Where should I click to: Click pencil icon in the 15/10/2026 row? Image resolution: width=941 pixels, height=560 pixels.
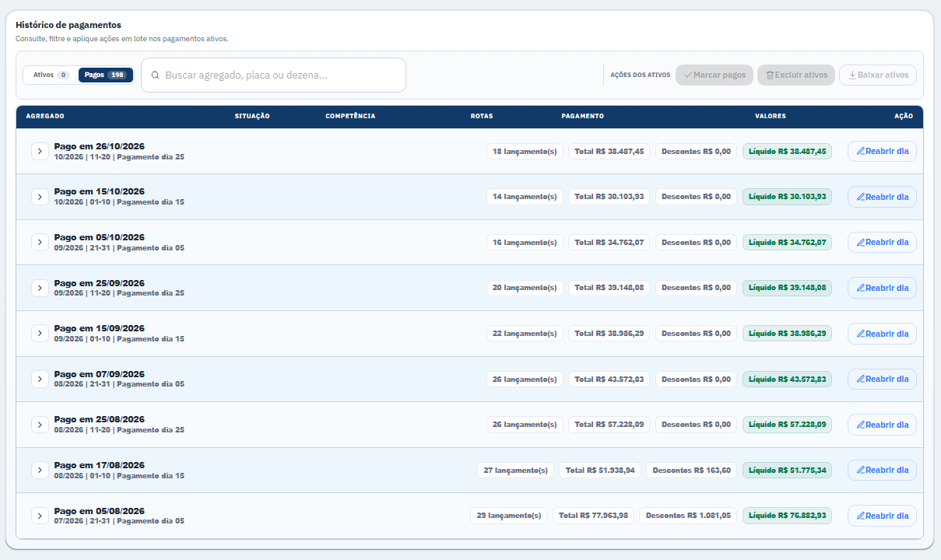coord(860,197)
